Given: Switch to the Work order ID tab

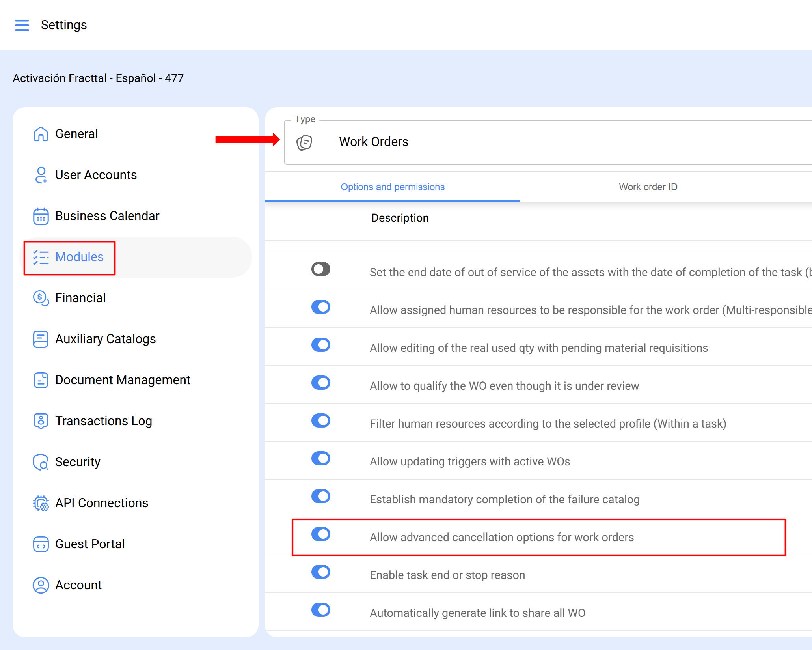Looking at the screenshot, I should click(x=648, y=187).
